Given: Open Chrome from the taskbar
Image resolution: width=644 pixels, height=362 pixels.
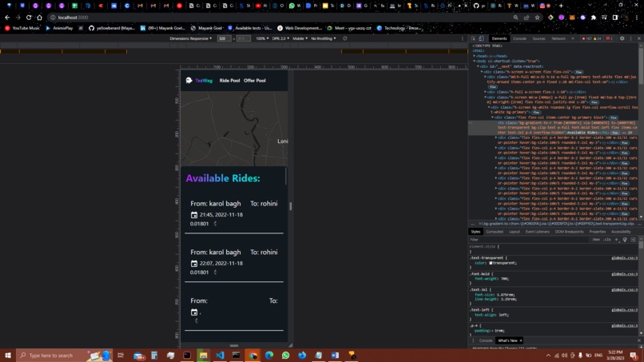Looking at the screenshot, I should click(x=252, y=356).
